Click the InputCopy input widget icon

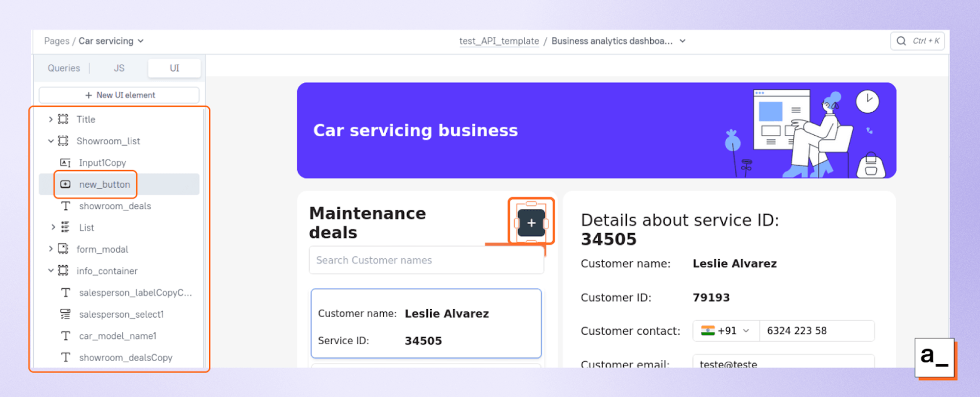point(65,163)
